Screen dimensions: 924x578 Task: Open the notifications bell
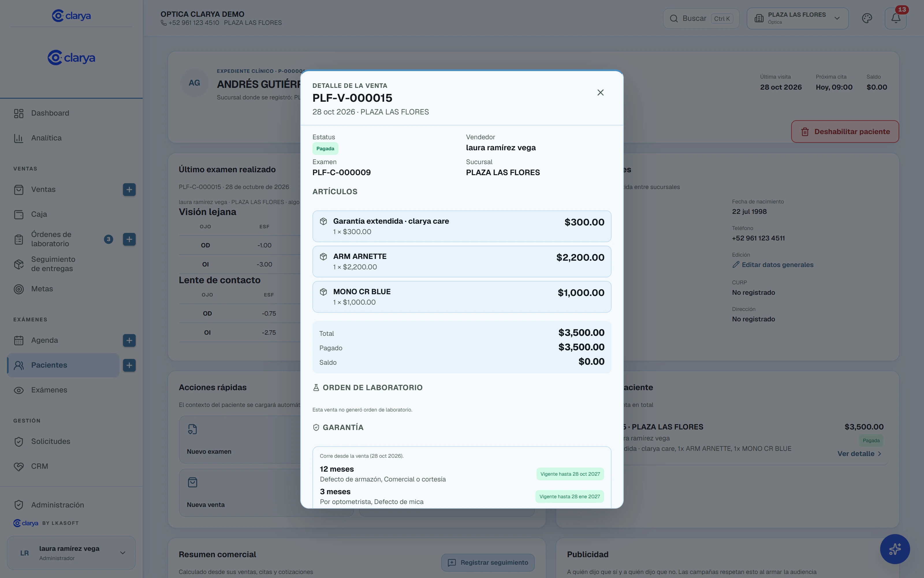896,18
